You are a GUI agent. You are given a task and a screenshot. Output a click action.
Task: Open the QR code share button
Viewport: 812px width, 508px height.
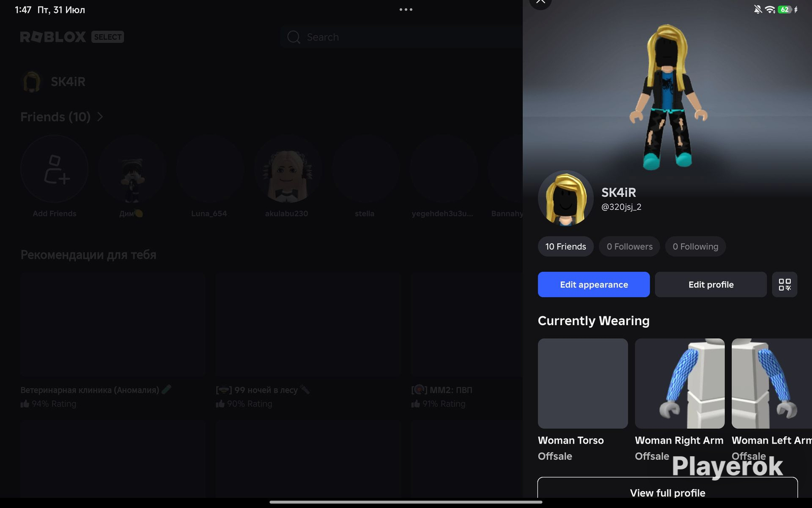[x=785, y=284]
